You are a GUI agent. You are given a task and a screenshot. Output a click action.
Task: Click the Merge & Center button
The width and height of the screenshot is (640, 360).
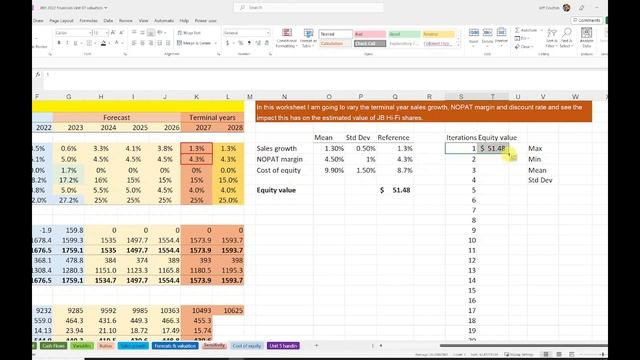[x=194, y=43]
